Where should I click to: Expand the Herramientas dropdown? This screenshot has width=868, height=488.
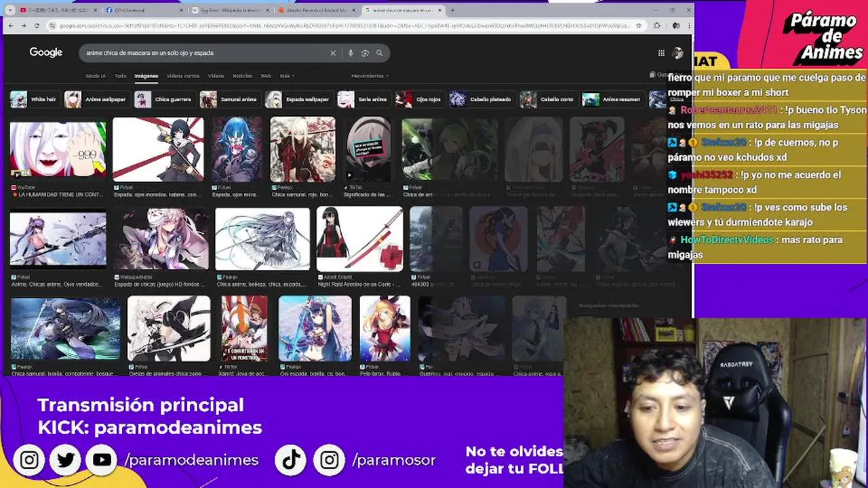[370, 76]
